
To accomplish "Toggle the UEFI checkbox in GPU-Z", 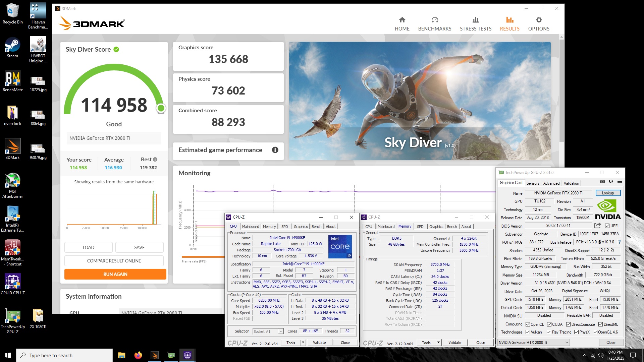I will click(607, 226).
